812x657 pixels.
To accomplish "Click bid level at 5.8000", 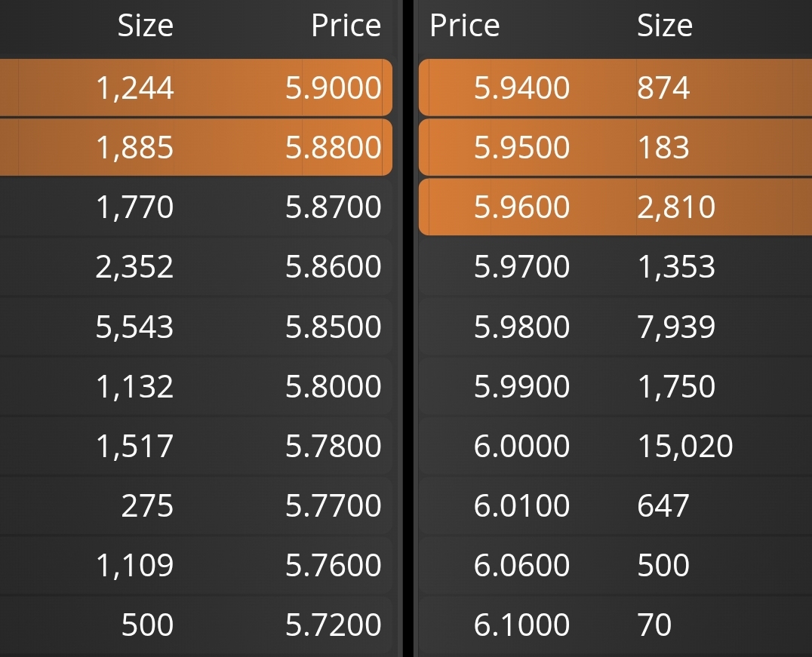I will [195, 385].
